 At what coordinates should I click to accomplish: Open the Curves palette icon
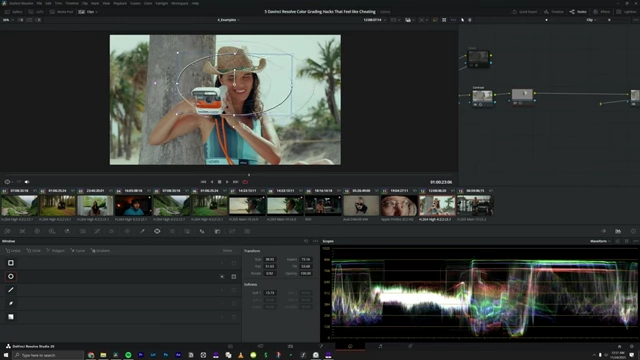[x=97, y=231]
